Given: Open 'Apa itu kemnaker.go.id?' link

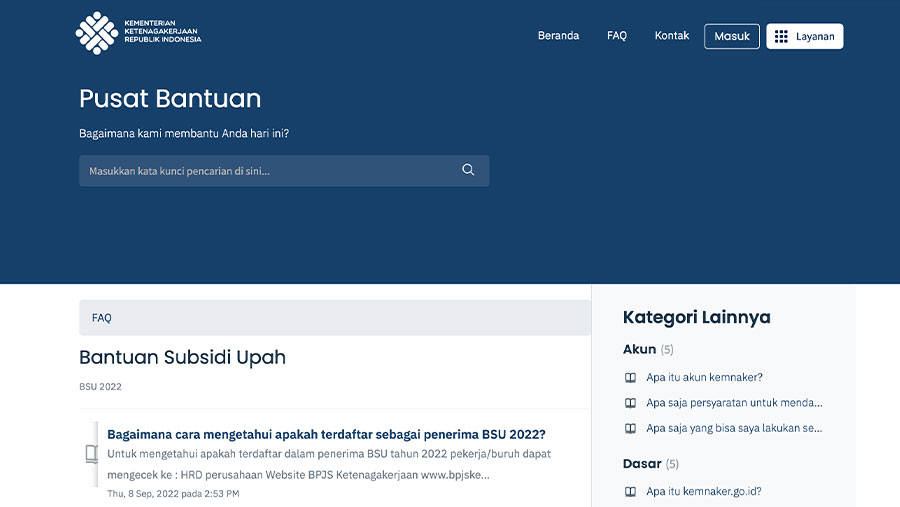Looking at the screenshot, I should (x=704, y=491).
